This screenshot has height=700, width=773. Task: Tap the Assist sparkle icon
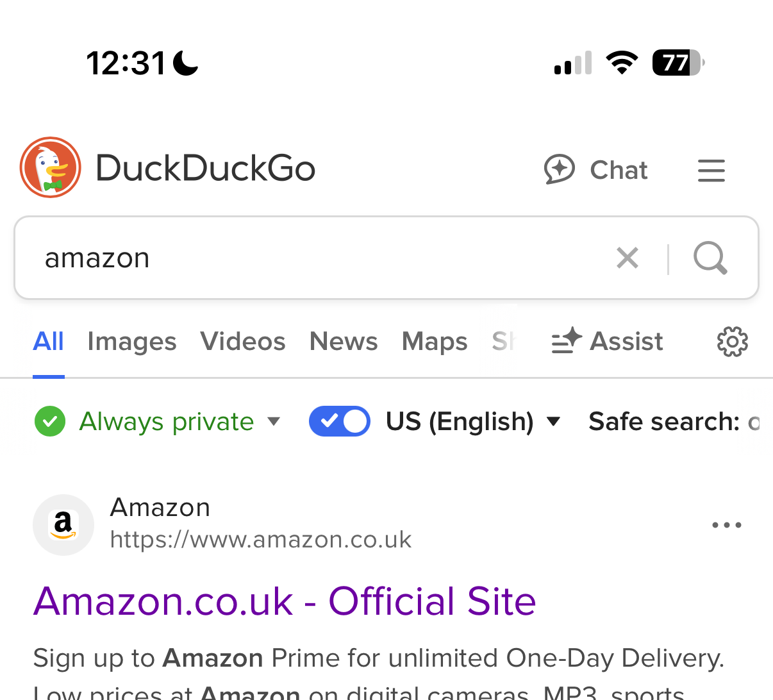567,341
